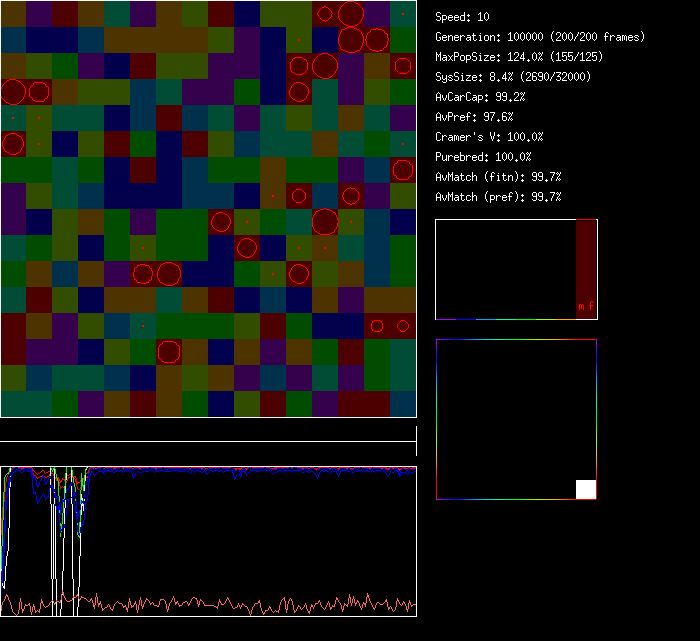Select the Generation counter text

pos(540,37)
